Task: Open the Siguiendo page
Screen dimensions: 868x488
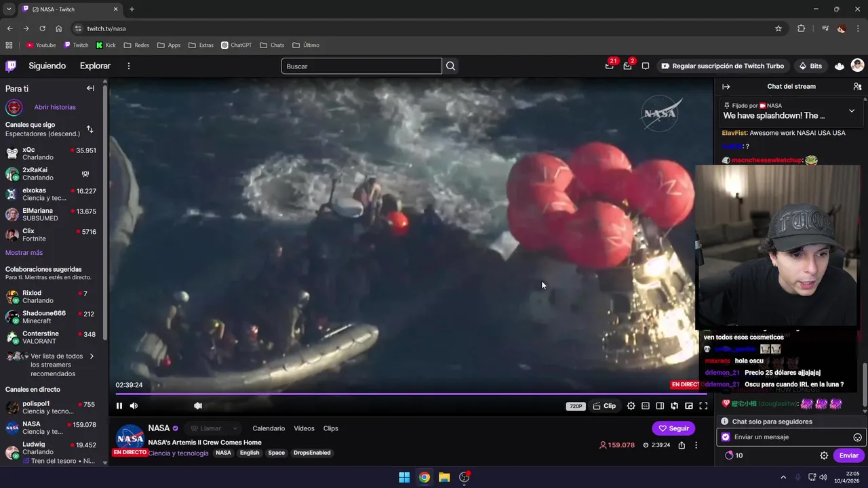Action: [x=47, y=66]
